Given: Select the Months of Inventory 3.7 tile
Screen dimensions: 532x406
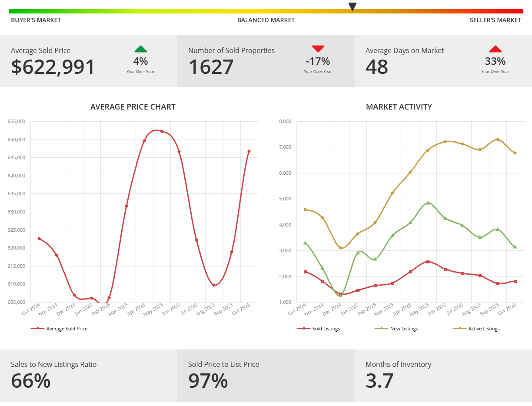Looking at the screenshot, I should tap(443, 376).
